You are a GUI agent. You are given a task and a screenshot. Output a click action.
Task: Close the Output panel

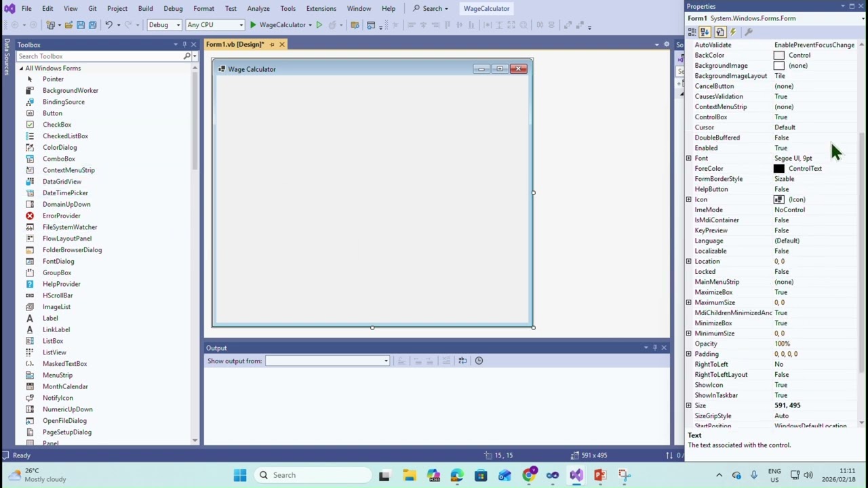664,348
